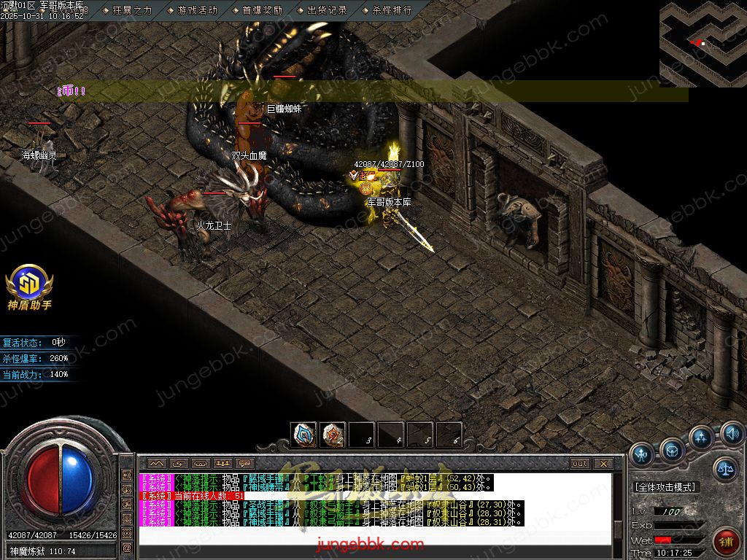The height and width of the screenshot is (560, 747).
Task: Click the minimap in the corner
Action: coord(703,44)
